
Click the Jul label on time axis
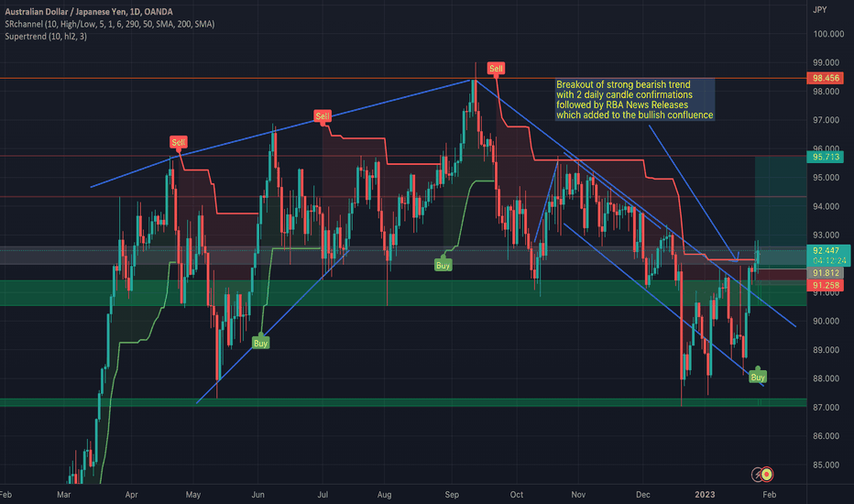[x=323, y=495]
